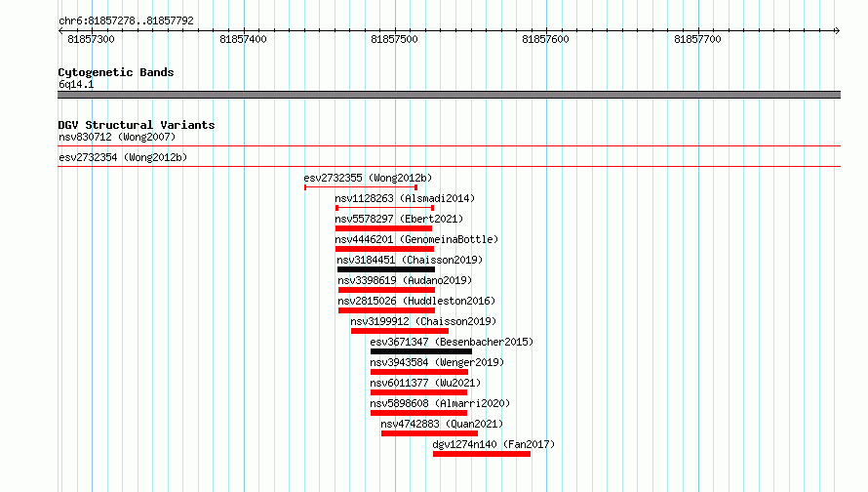868x492 pixels.
Task: Click the 6q14.1 band label
Action: coord(76,84)
